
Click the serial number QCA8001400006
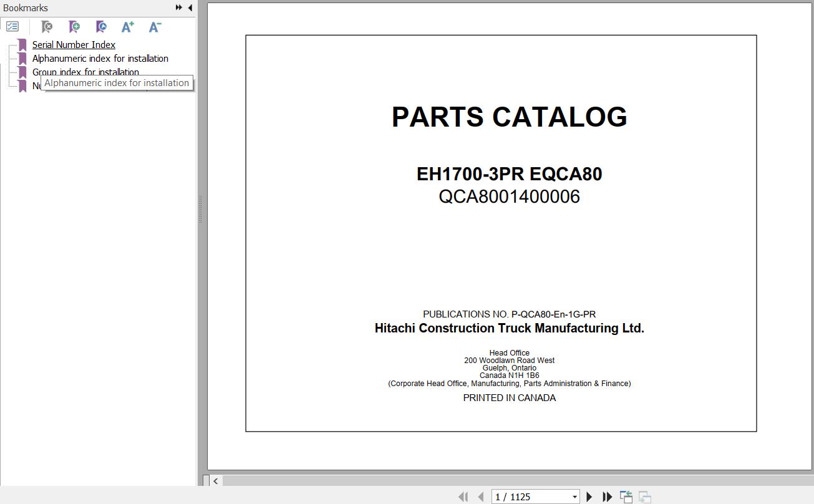point(509,196)
